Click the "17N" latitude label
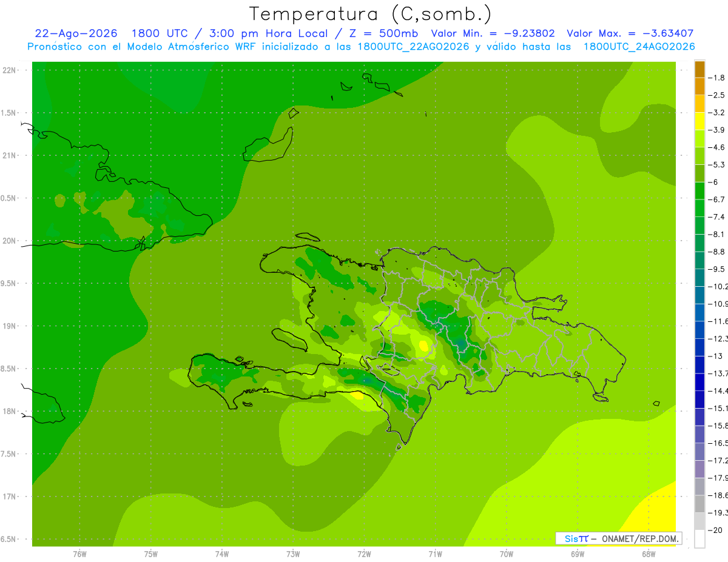 point(10,497)
